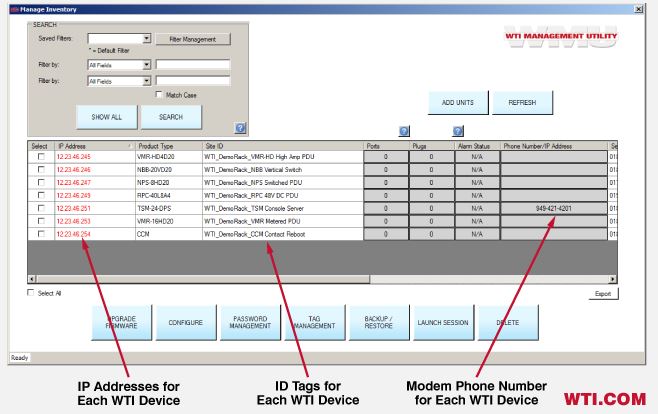Click the table scrollbar right arrow
This screenshot has width=658, height=414.
613,279
